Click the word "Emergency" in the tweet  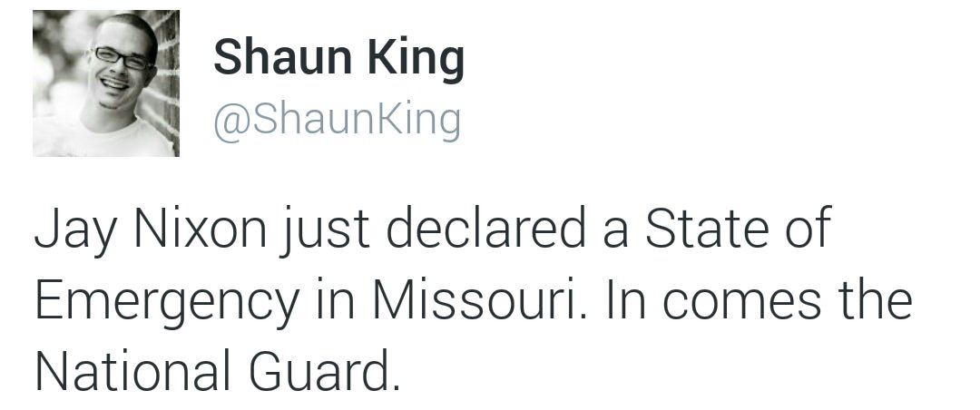[165, 301]
